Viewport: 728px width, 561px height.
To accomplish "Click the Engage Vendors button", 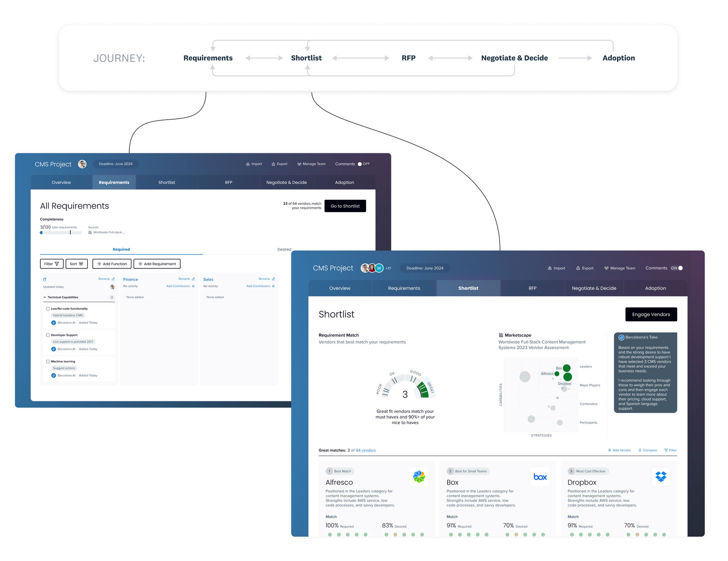I will 651,314.
